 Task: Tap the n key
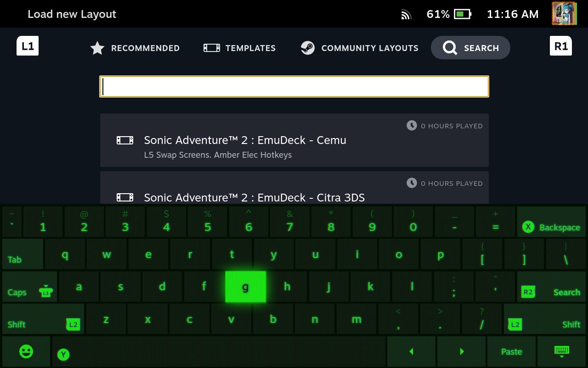pyautogui.click(x=315, y=319)
